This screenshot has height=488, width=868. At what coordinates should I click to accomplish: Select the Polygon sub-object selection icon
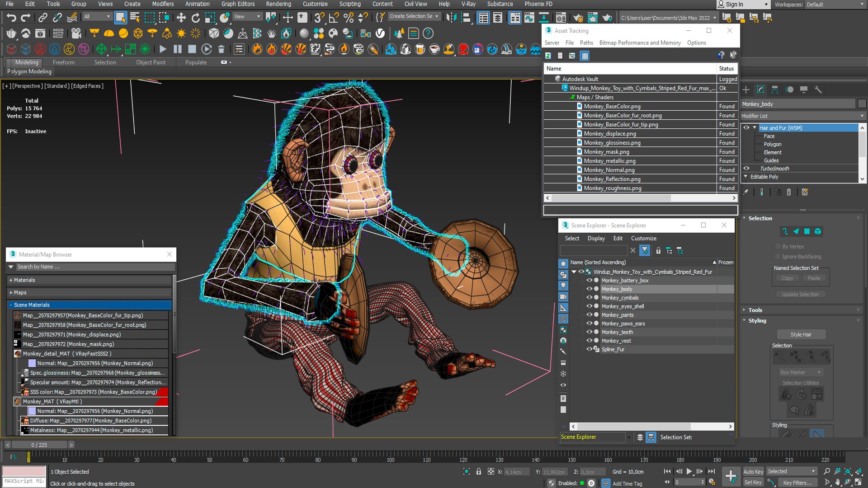[x=807, y=231]
